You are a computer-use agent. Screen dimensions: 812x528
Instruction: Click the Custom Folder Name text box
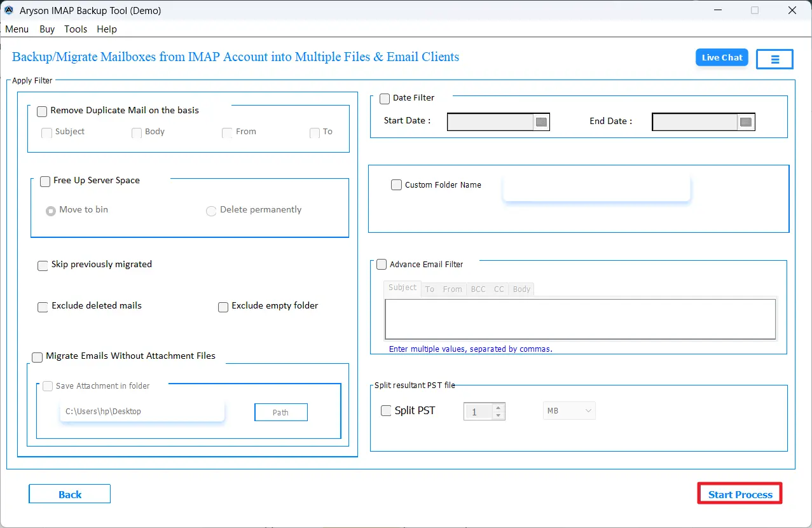click(596, 188)
